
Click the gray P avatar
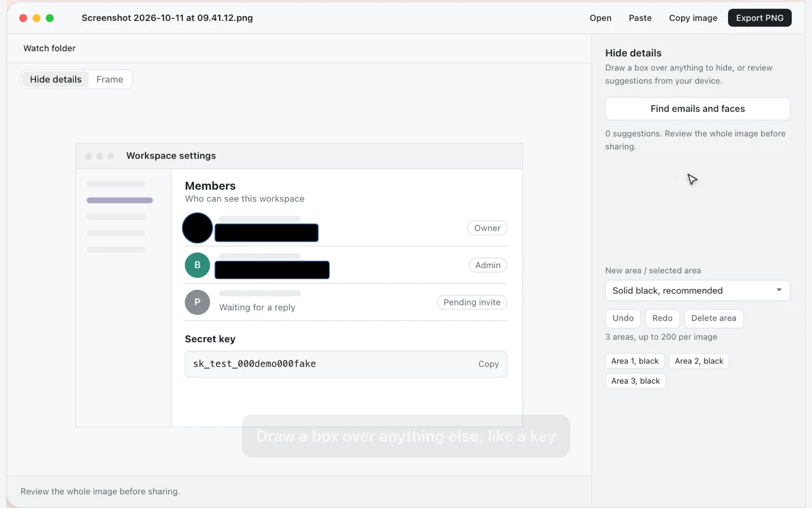(x=197, y=303)
